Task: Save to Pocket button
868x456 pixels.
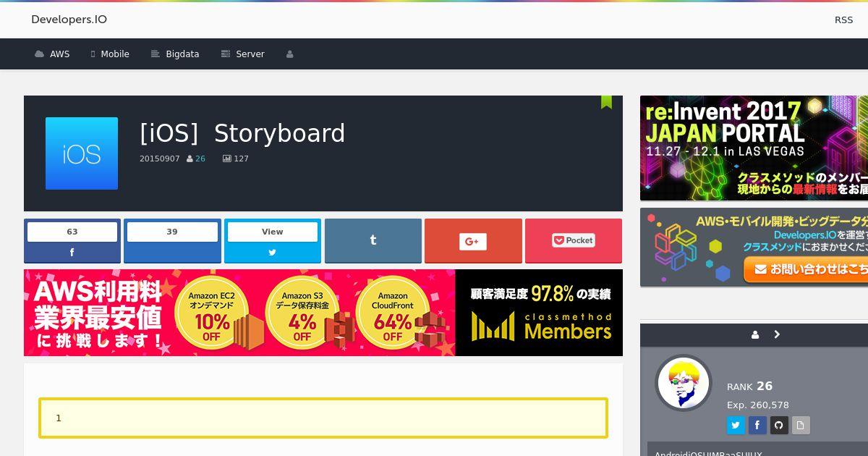Action: coord(574,241)
